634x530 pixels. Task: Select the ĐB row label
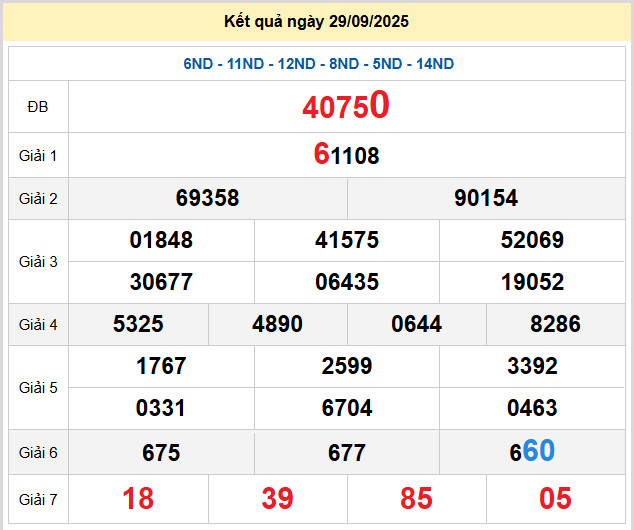coord(38,107)
